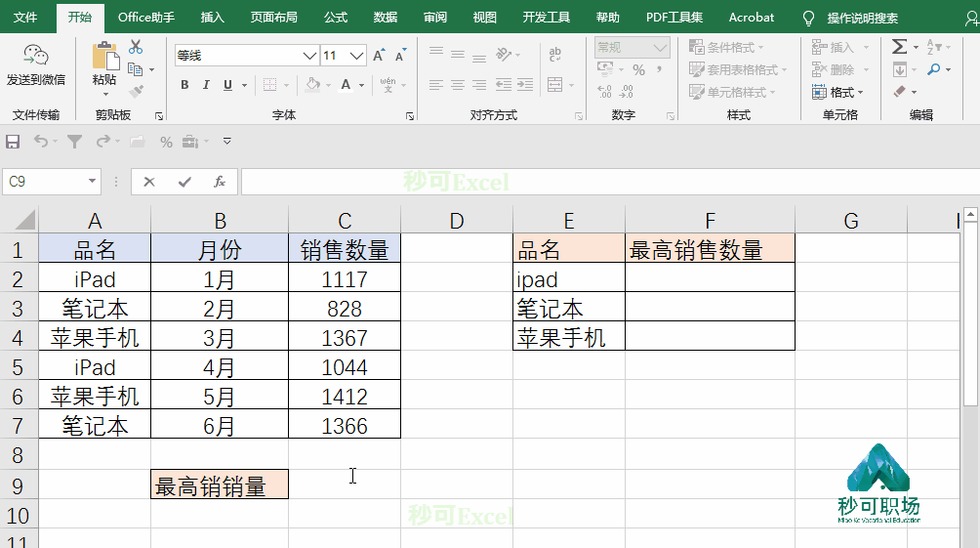Click the Clear eraser icon
Screen dimensions: 980x548
click(x=899, y=92)
